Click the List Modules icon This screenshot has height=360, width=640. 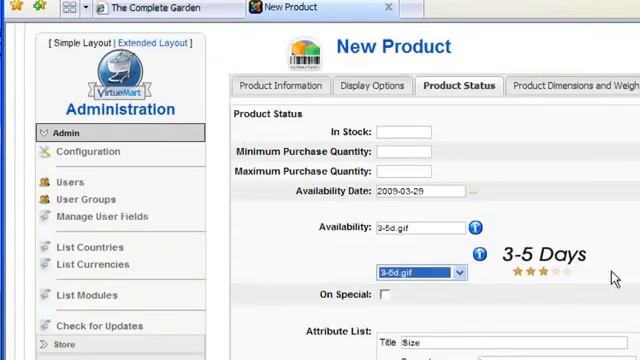click(45, 294)
